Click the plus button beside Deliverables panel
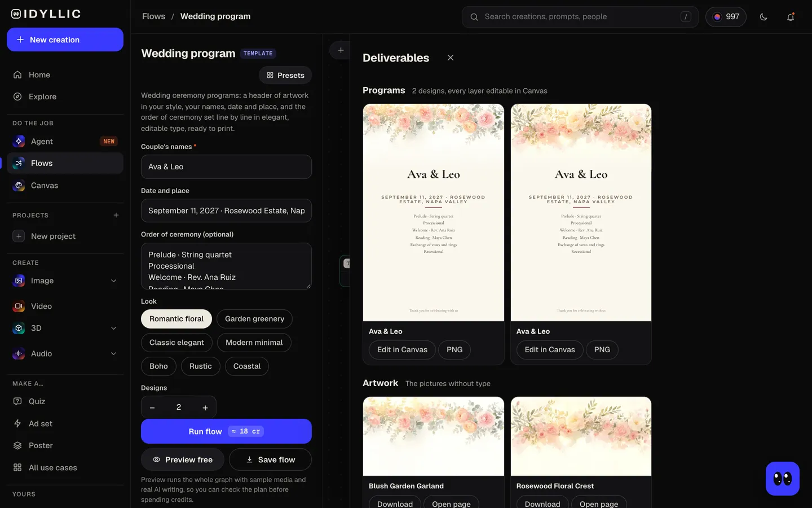The width and height of the screenshot is (812, 508). 341,50
